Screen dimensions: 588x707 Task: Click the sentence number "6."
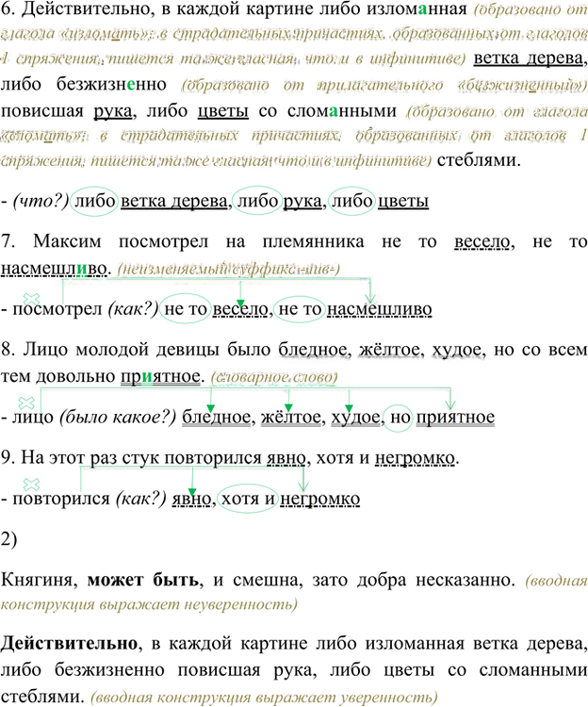tap(8, 8)
